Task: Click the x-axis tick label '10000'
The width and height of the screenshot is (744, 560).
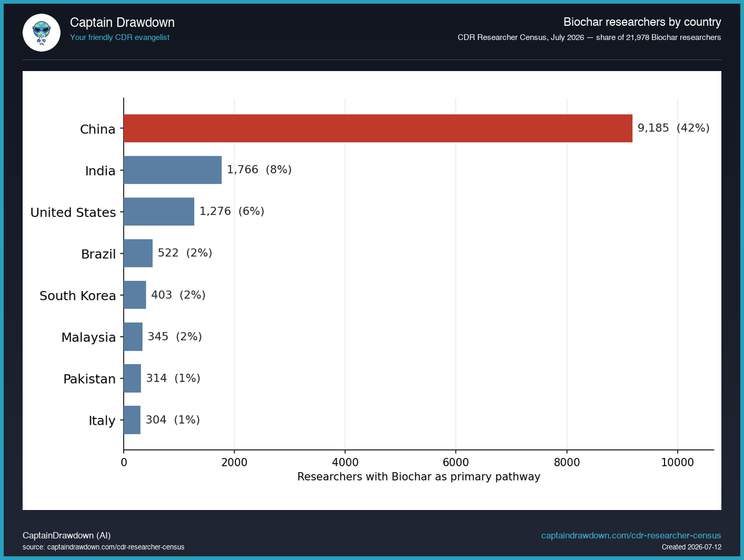Action: coord(678,463)
